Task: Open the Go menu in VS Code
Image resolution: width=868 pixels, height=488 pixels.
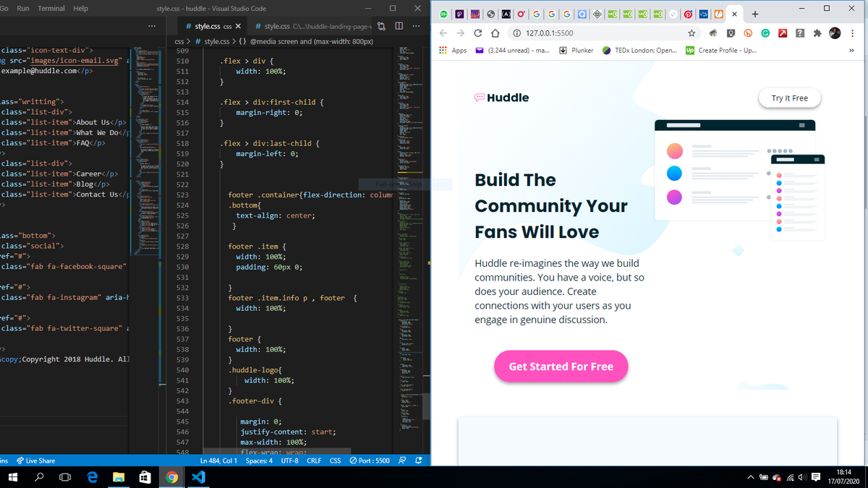Action: [4, 8]
